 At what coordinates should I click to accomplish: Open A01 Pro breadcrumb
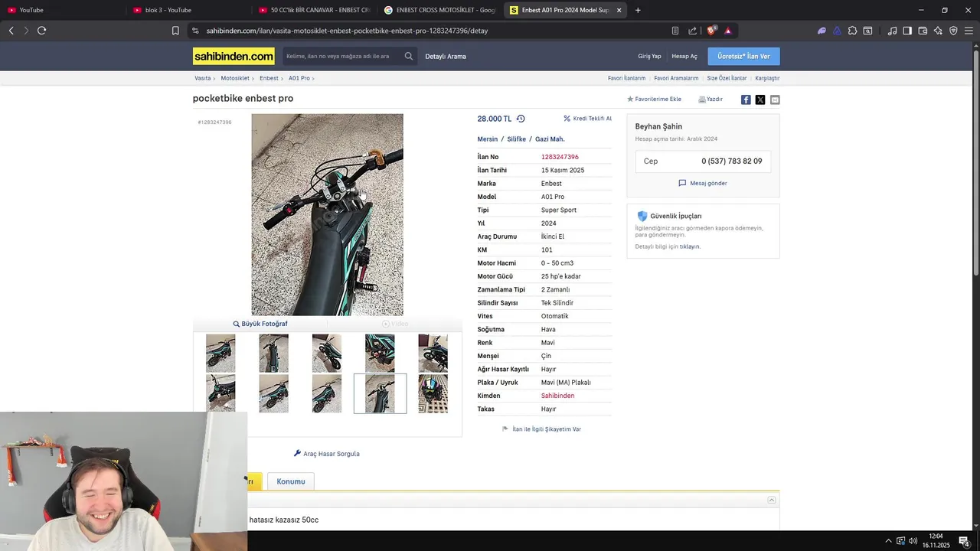pyautogui.click(x=299, y=78)
